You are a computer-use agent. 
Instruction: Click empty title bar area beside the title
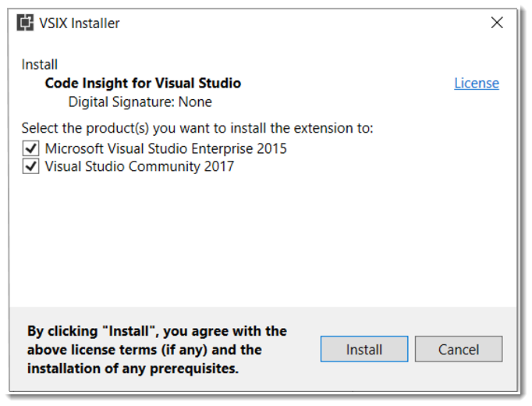click(296, 23)
